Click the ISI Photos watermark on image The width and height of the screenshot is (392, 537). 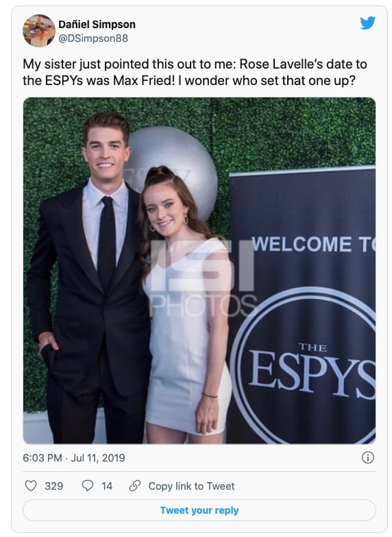click(203, 278)
